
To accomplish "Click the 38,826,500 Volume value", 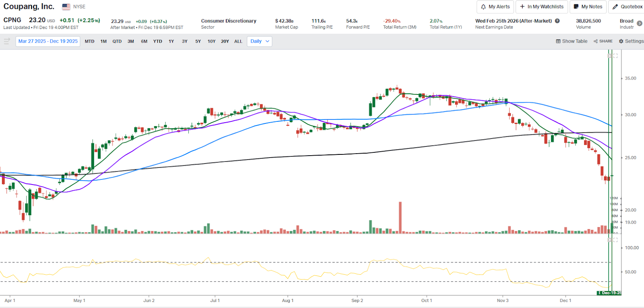I will [588, 21].
